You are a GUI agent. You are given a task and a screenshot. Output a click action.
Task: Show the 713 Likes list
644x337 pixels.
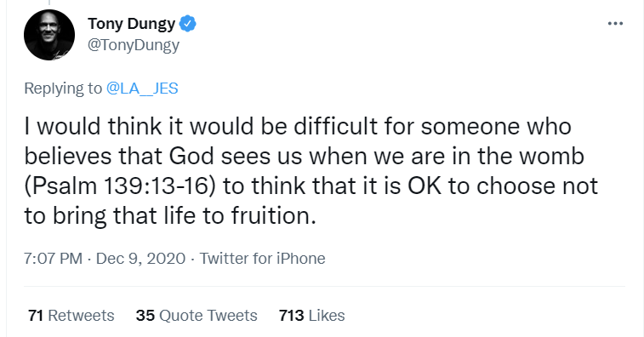[311, 315]
